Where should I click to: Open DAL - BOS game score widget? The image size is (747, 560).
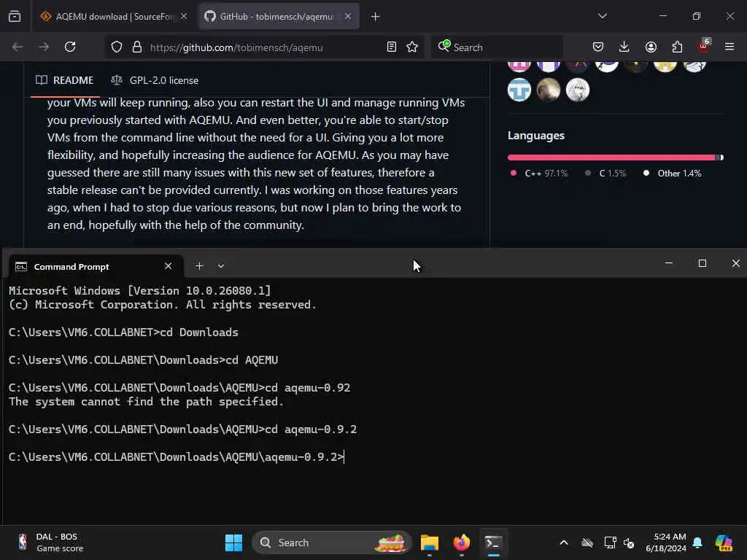50,542
